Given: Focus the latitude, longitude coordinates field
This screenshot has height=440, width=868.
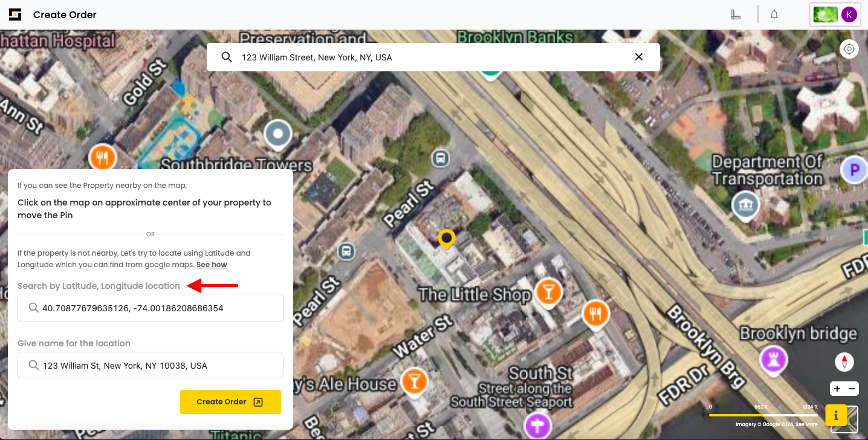Looking at the screenshot, I should [151, 308].
